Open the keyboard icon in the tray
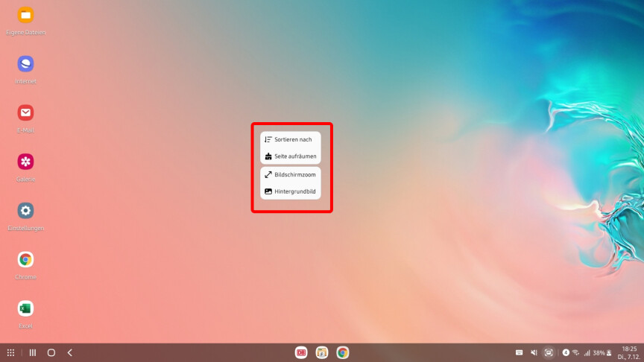 [x=519, y=352]
